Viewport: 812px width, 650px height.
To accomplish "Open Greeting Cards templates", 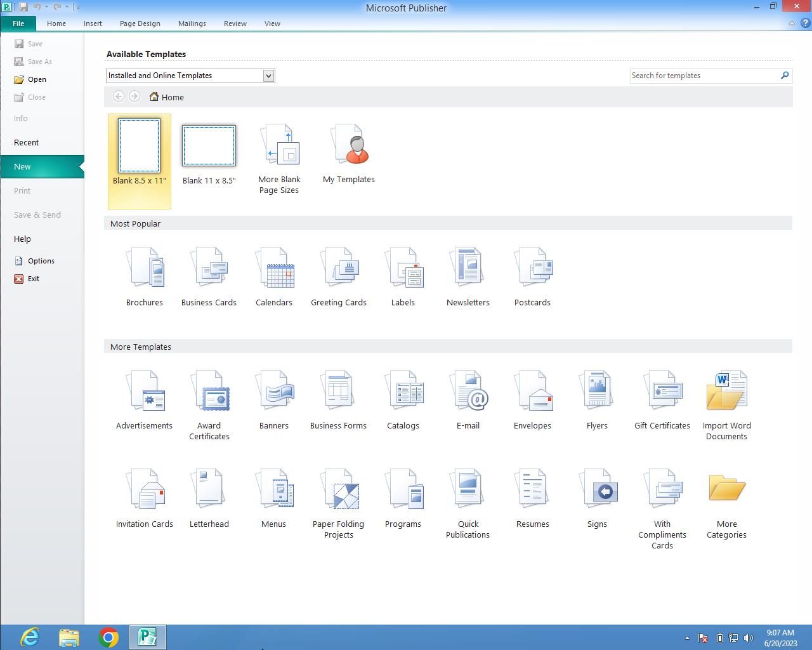I will click(x=339, y=277).
